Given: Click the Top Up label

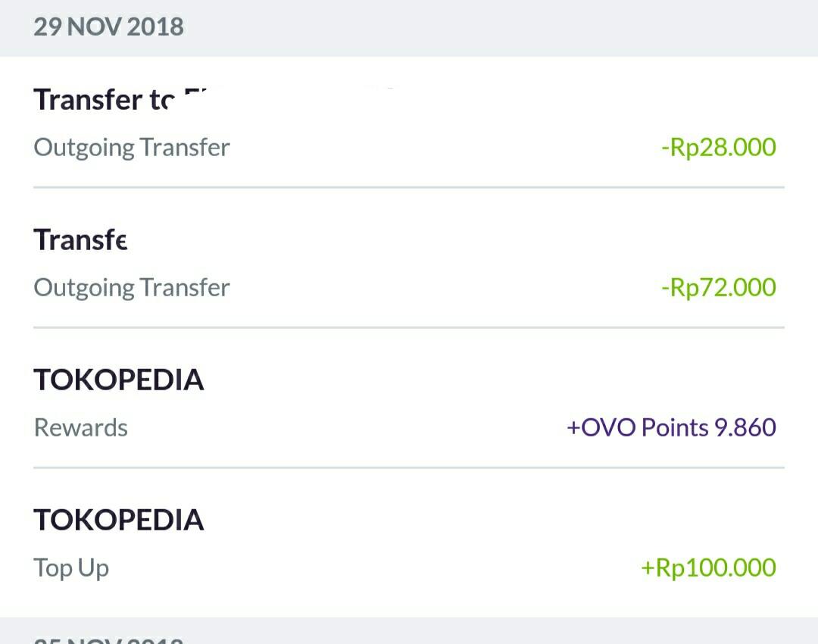Looking at the screenshot, I should point(71,568).
